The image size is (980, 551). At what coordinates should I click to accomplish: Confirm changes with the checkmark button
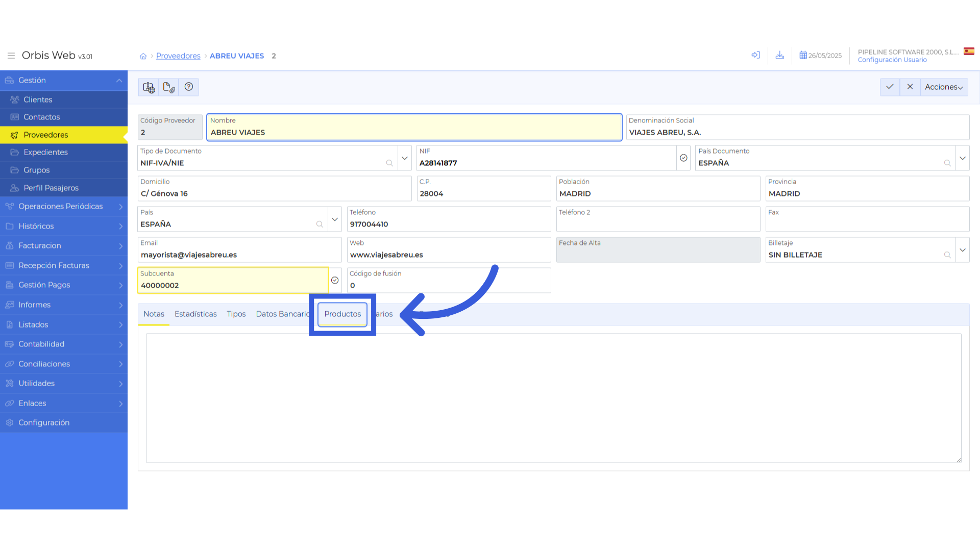click(x=890, y=87)
